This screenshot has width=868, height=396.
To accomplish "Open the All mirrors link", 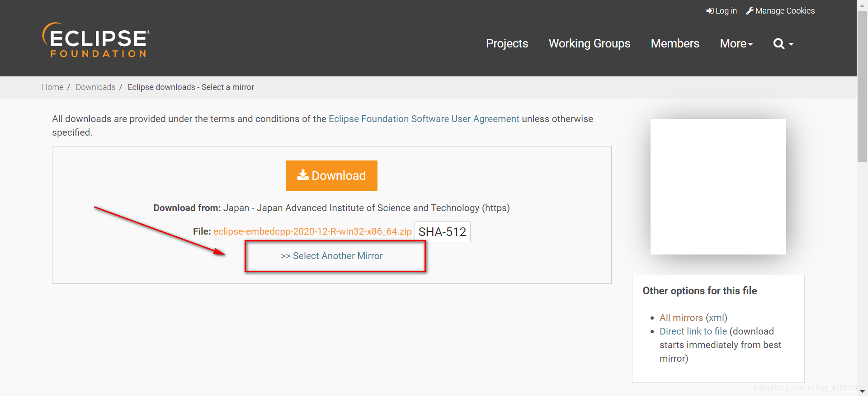I will [681, 318].
